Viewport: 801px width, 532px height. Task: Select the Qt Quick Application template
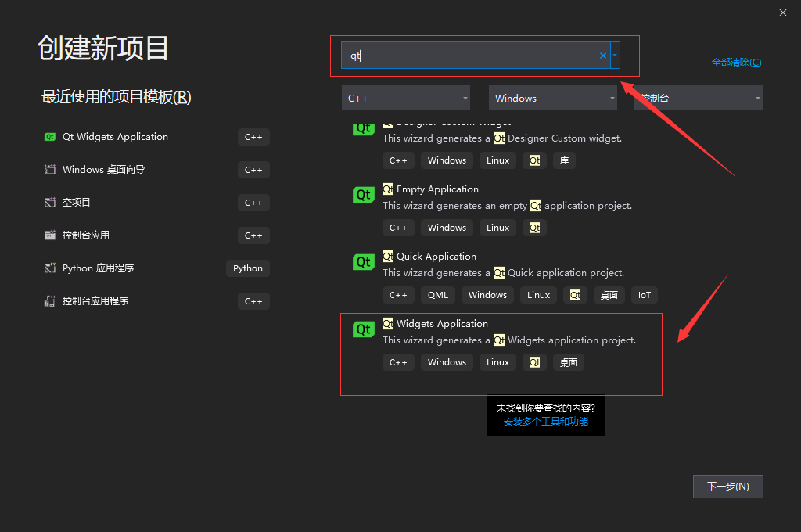(x=501, y=278)
